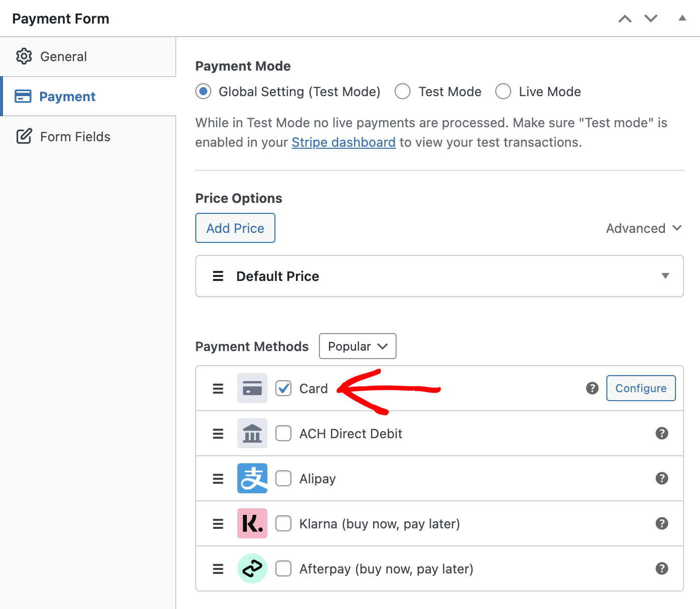Click drag handle icon for Default Price

pos(218,276)
